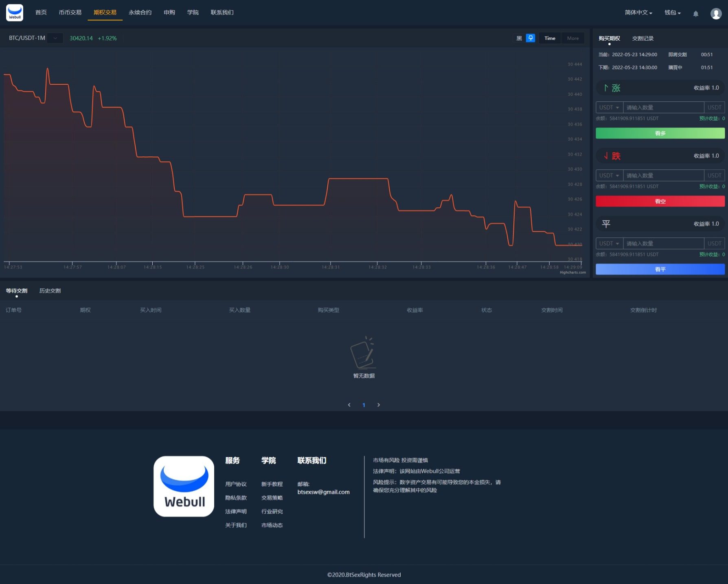The image size is (728, 584).
Task: Switch to the 交割记录 tab
Action: tap(642, 38)
